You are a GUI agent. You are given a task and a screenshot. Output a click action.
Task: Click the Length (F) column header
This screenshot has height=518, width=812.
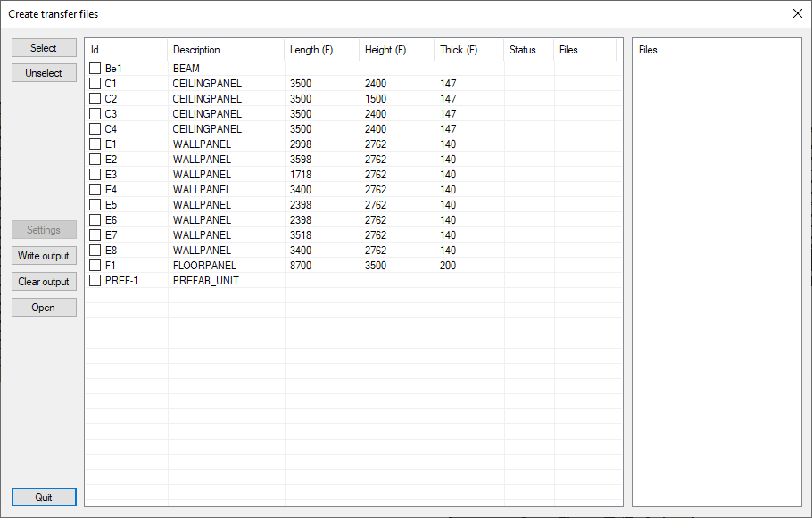pos(321,50)
